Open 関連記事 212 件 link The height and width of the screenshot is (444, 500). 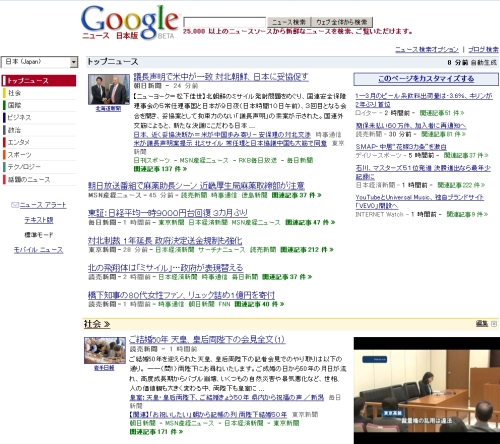(x=307, y=250)
